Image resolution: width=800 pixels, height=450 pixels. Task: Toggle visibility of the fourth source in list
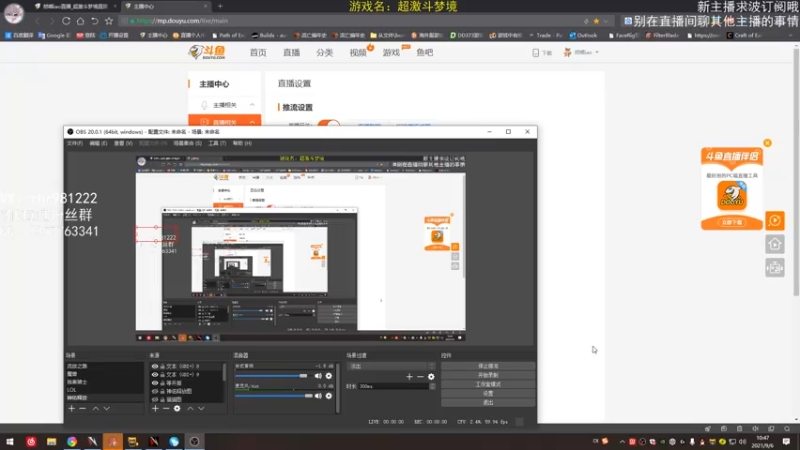[155, 391]
